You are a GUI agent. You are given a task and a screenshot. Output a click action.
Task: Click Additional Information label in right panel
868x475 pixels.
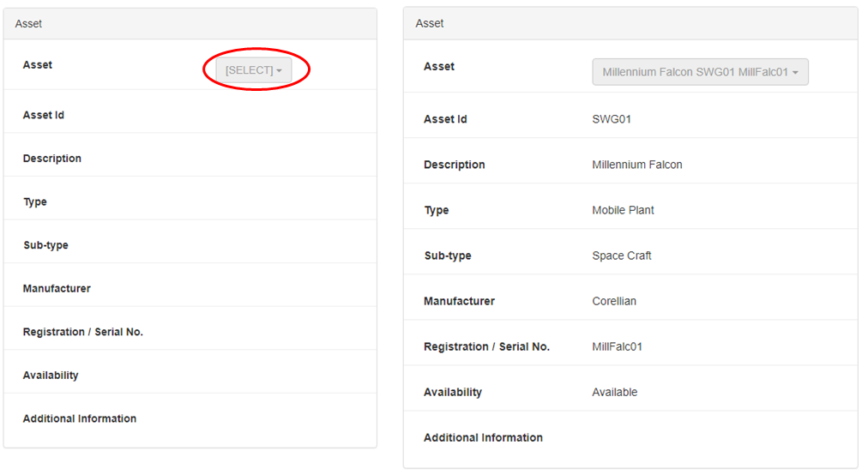pos(483,437)
